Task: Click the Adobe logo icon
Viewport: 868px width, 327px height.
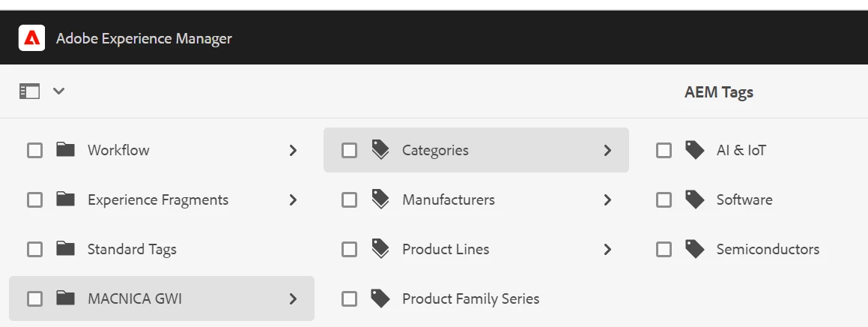Action: click(32, 37)
